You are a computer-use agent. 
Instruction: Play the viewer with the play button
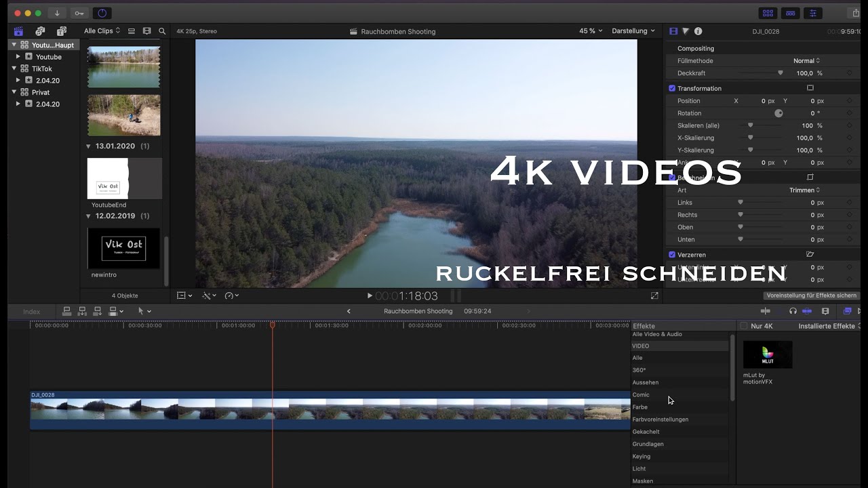(370, 296)
